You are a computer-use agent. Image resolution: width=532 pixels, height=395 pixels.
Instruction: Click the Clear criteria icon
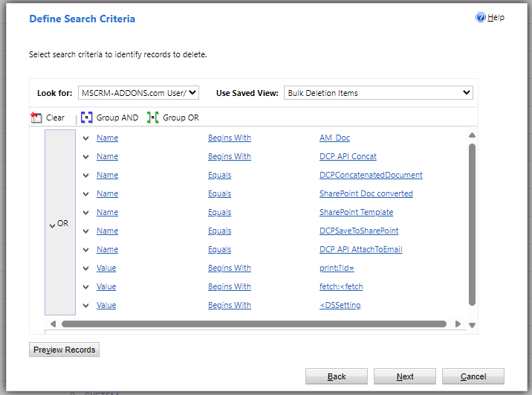[36, 118]
